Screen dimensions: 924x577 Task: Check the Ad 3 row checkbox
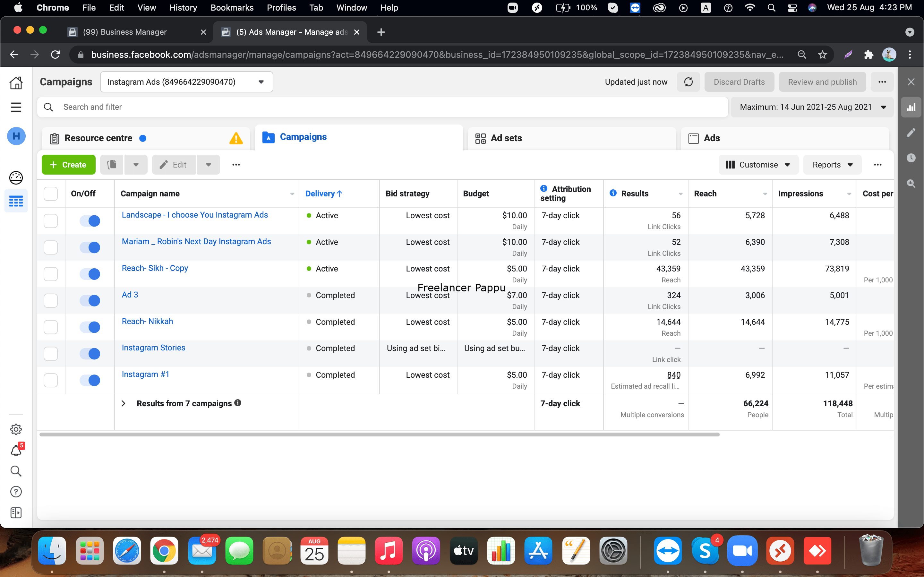51,300
